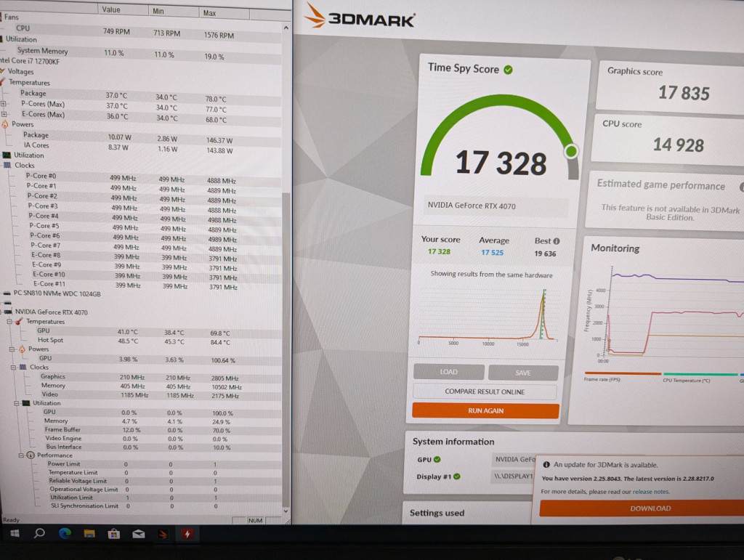Click the Value column header
This screenshot has height=560, width=744.
coord(124,10)
